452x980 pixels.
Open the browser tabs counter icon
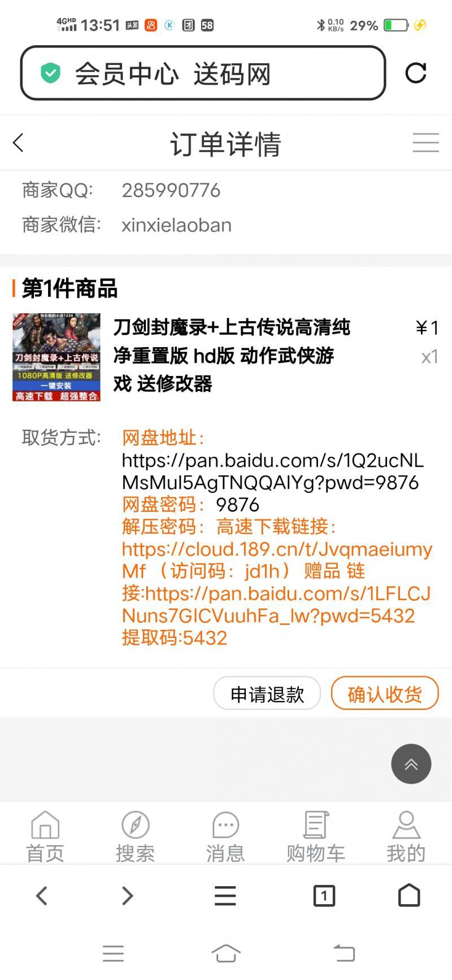coord(324,896)
